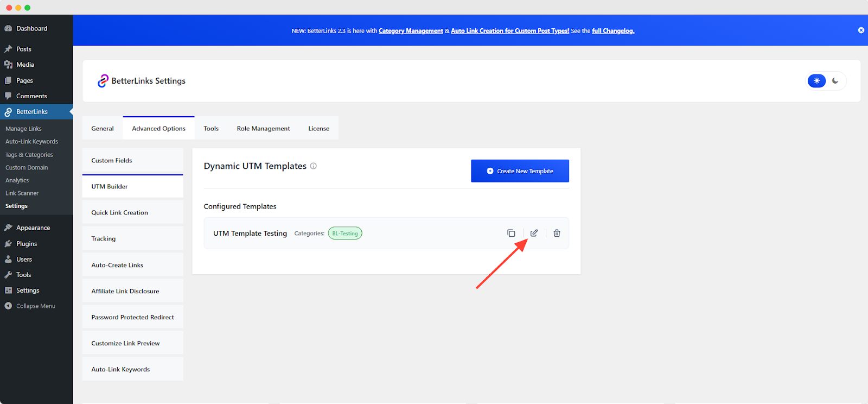Select Tracking option

click(133, 239)
